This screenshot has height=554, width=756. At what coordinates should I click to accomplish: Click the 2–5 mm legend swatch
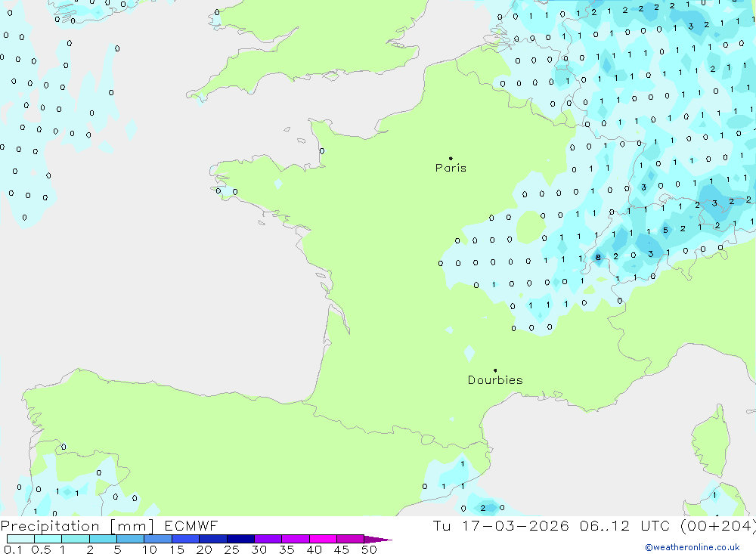(x=103, y=539)
